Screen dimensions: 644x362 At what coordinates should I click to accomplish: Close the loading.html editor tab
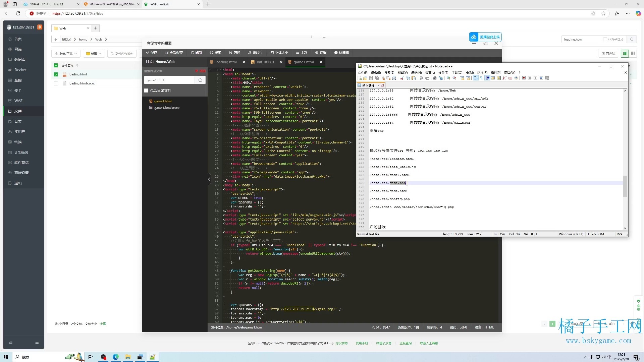(x=244, y=62)
